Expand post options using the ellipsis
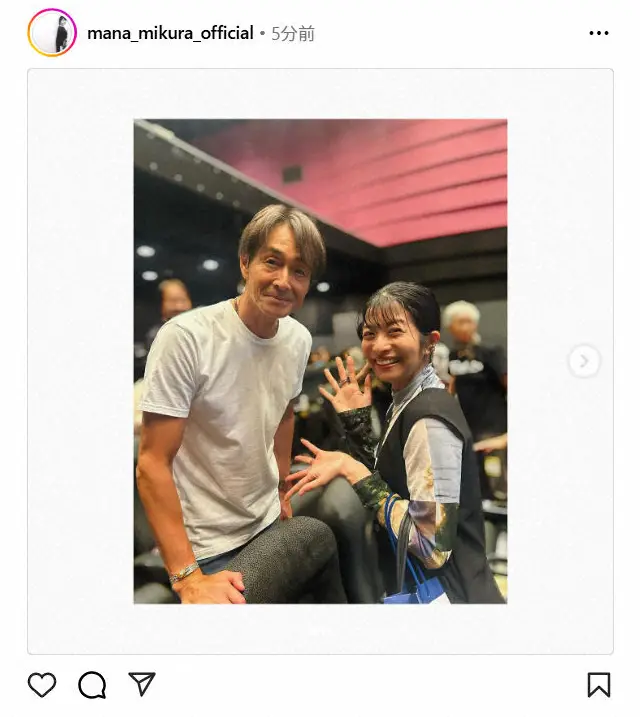Image resolution: width=640 pixels, height=717 pixels. click(x=599, y=33)
